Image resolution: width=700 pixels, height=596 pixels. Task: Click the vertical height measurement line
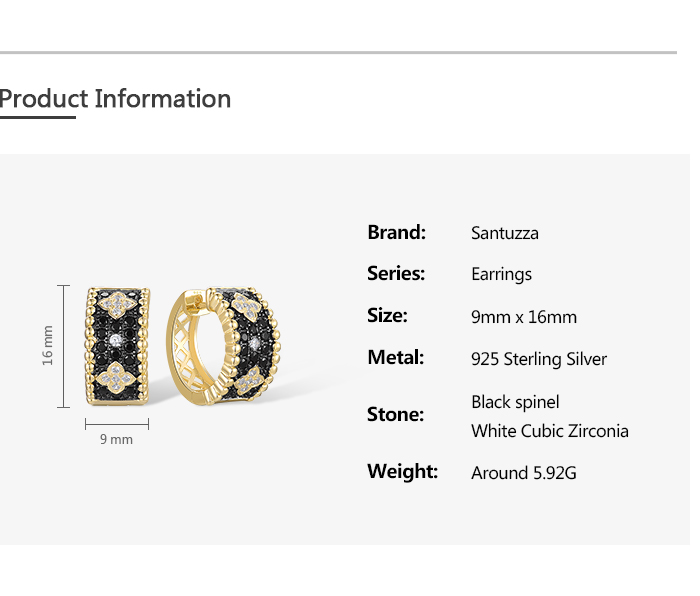(63, 346)
